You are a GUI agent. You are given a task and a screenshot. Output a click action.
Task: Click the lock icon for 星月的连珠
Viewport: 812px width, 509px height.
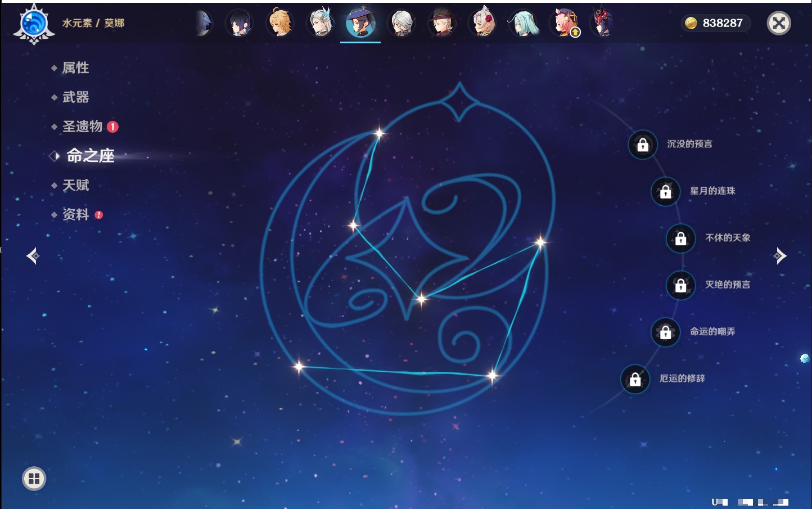click(x=665, y=192)
